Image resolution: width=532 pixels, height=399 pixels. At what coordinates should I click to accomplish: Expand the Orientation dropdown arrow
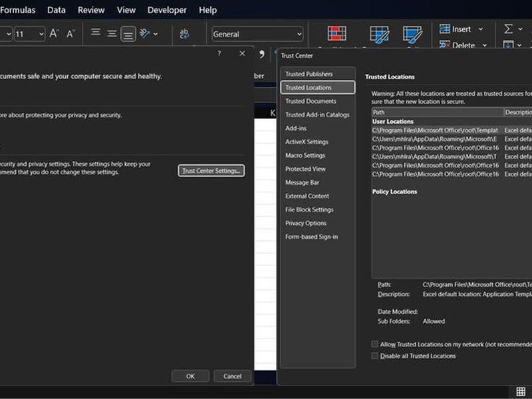[156, 34]
